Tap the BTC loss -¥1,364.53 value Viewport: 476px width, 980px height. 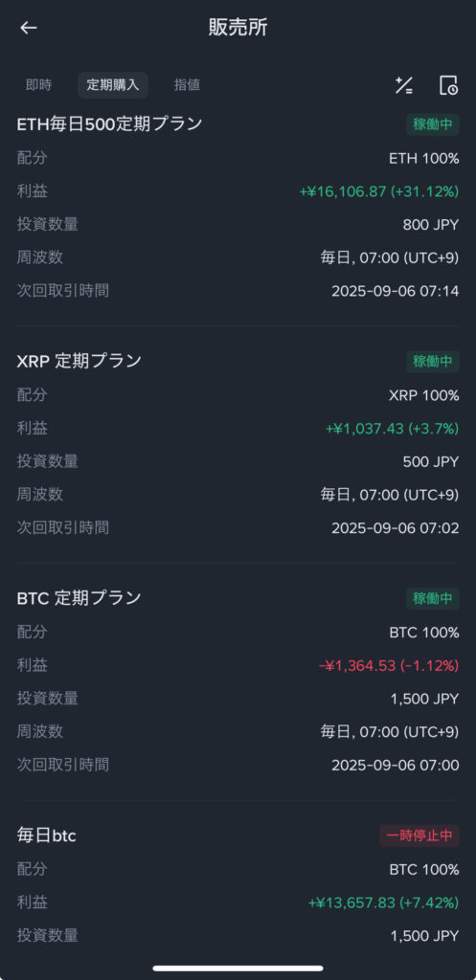(x=389, y=666)
